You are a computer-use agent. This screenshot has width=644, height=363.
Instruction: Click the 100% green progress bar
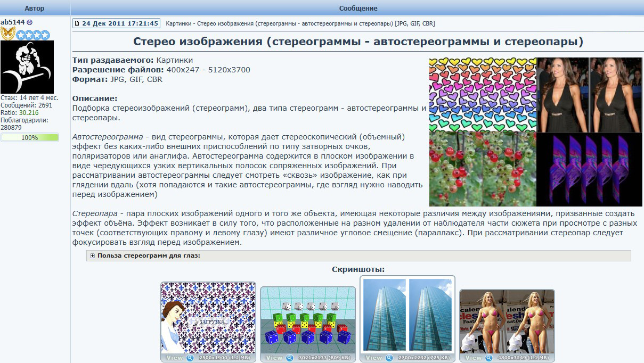point(30,137)
